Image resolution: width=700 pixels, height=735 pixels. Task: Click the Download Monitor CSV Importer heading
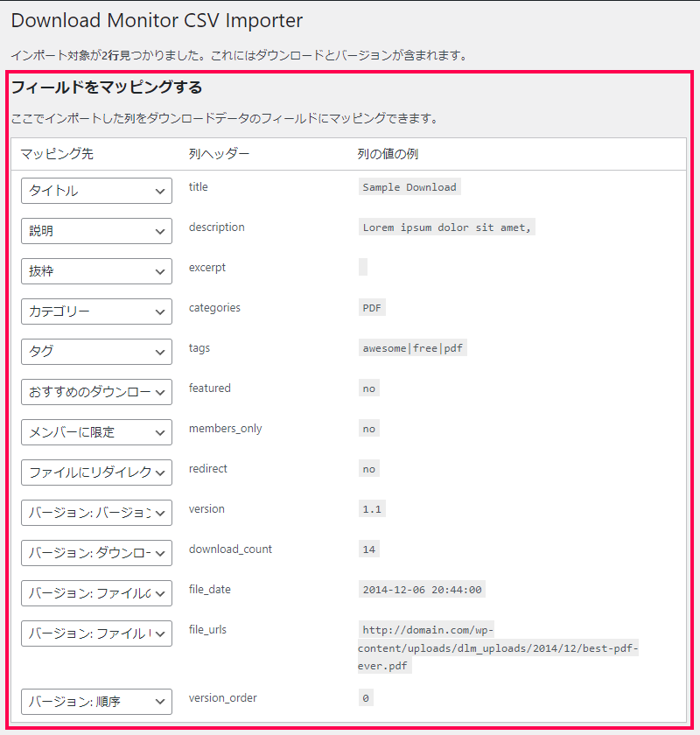pos(157,21)
